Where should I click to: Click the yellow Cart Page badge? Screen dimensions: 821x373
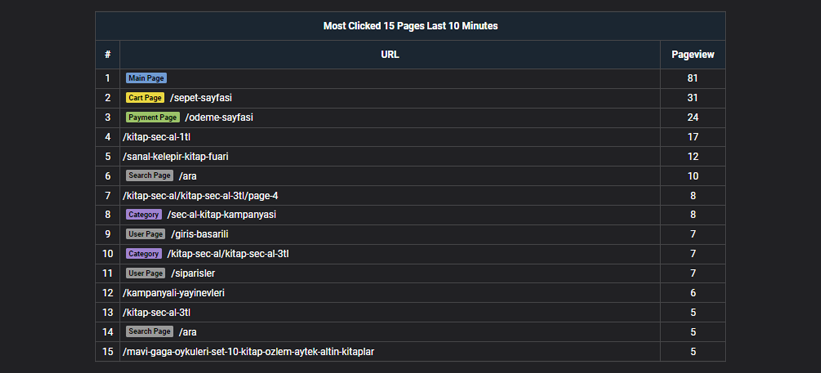(145, 98)
